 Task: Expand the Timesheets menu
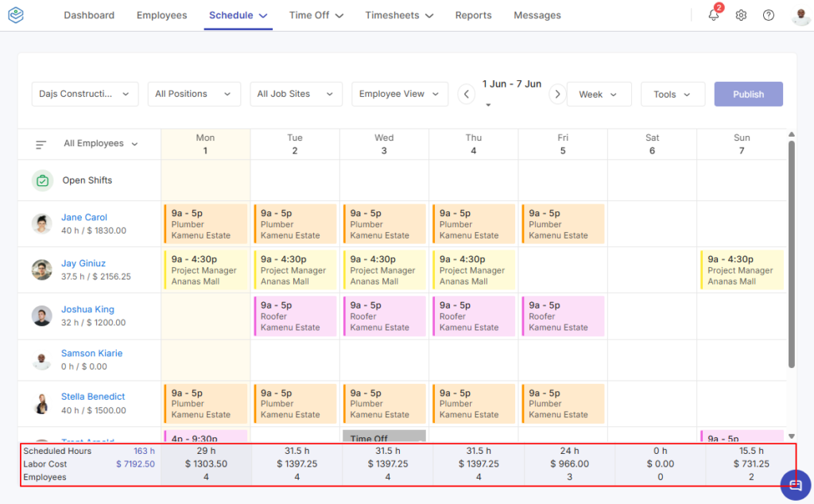[x=399, y=15]
